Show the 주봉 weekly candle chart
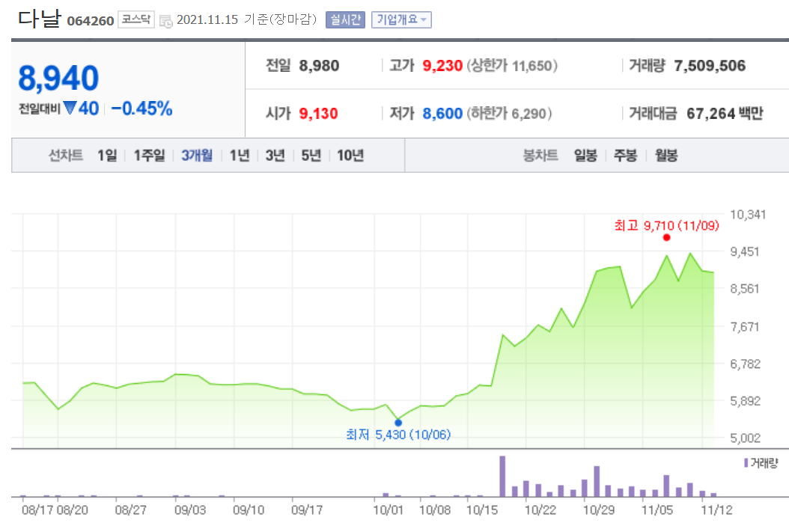Viewport: 789px width, 532px height. (626, 156)
